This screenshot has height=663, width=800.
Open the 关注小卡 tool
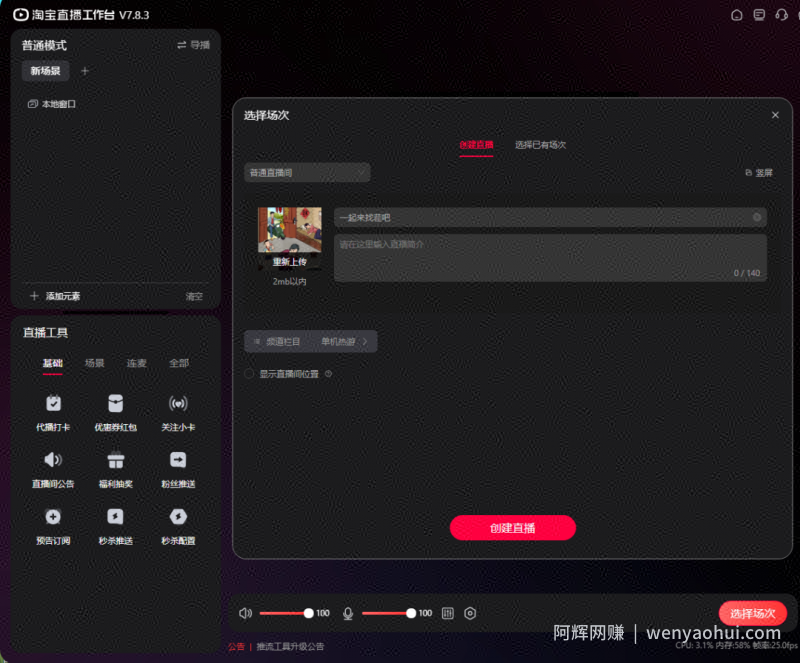(x=178, y=412)
